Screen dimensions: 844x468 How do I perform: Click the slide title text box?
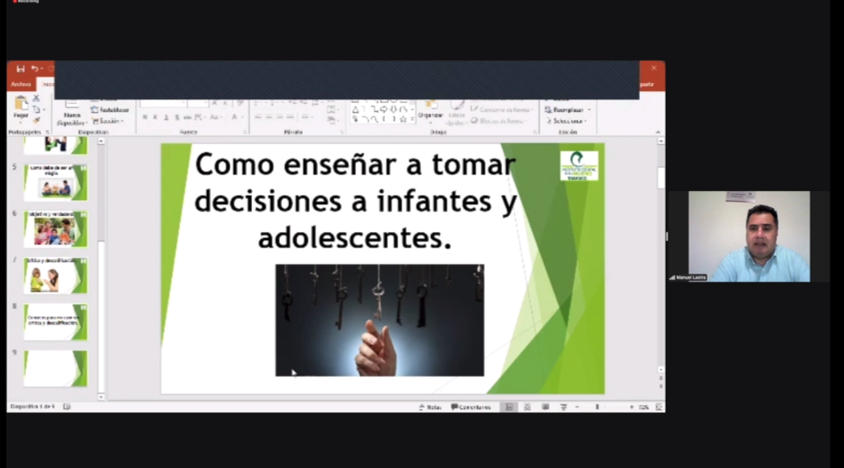click(x=355, y=201)
